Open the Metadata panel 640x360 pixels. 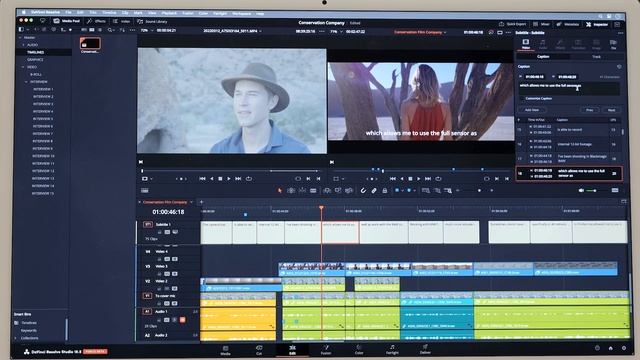click(568, 24)
